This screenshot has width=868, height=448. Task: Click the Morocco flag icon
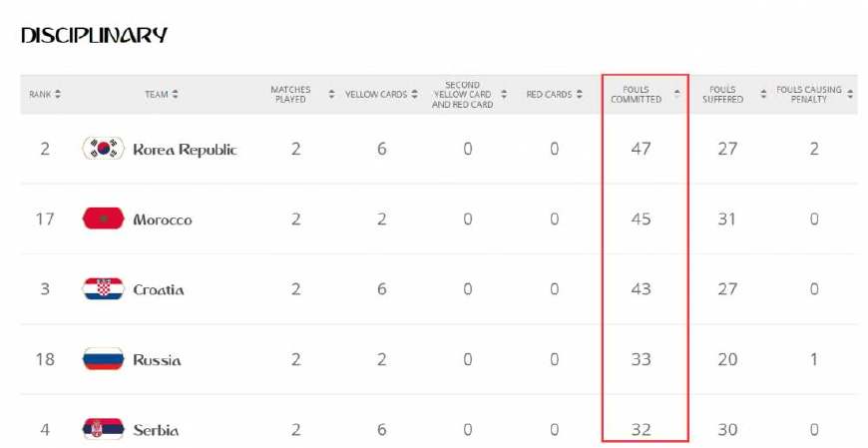103,220
